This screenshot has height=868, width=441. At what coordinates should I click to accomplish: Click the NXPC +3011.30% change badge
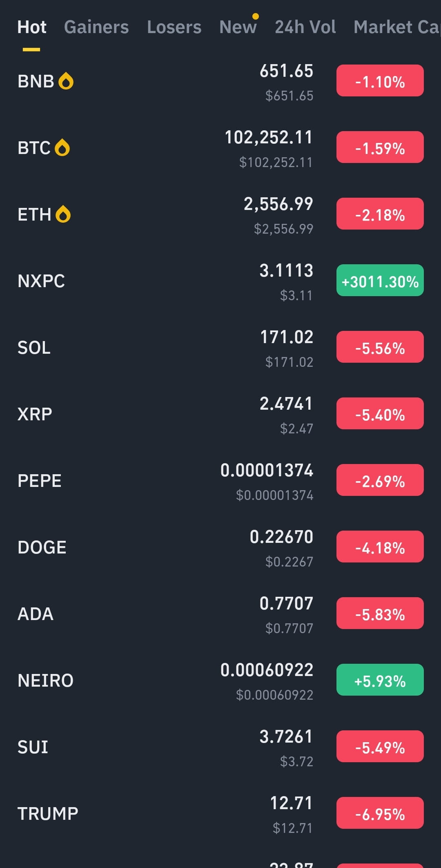[x=380, y=281]
